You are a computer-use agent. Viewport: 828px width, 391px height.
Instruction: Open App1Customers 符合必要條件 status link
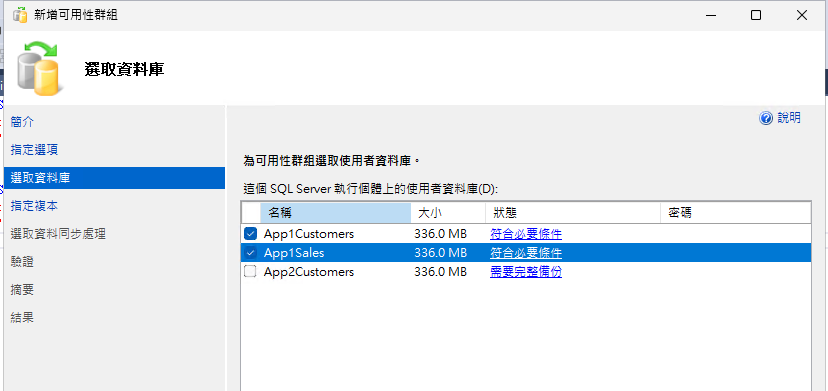(x=526, y=234)
